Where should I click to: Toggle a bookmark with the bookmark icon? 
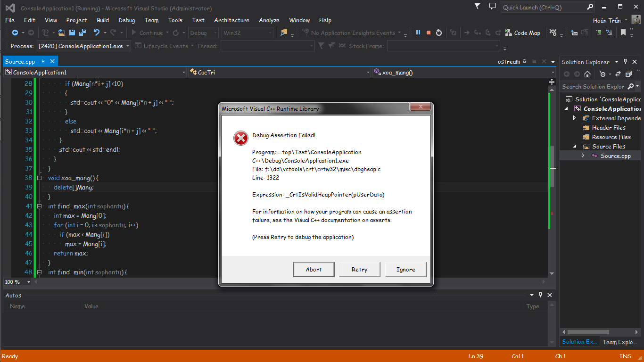click(x=623, y=33)
